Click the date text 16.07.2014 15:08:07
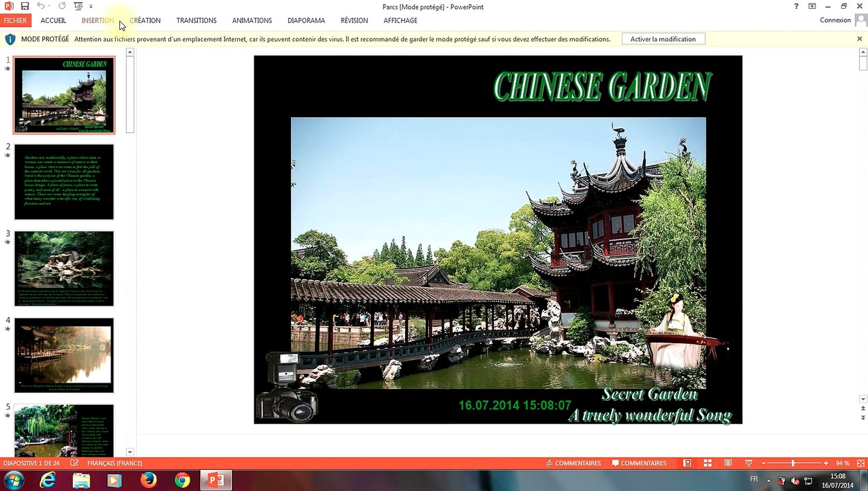 click(515, 405)
